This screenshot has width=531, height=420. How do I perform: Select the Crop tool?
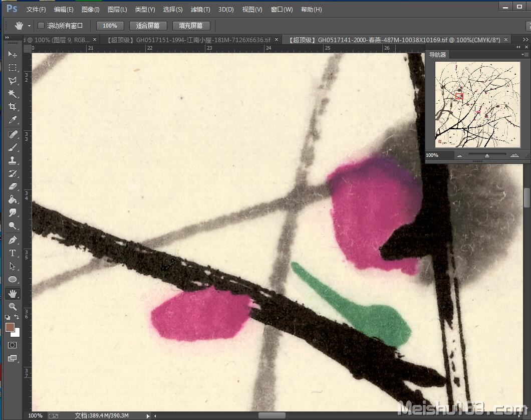point(13,107)
